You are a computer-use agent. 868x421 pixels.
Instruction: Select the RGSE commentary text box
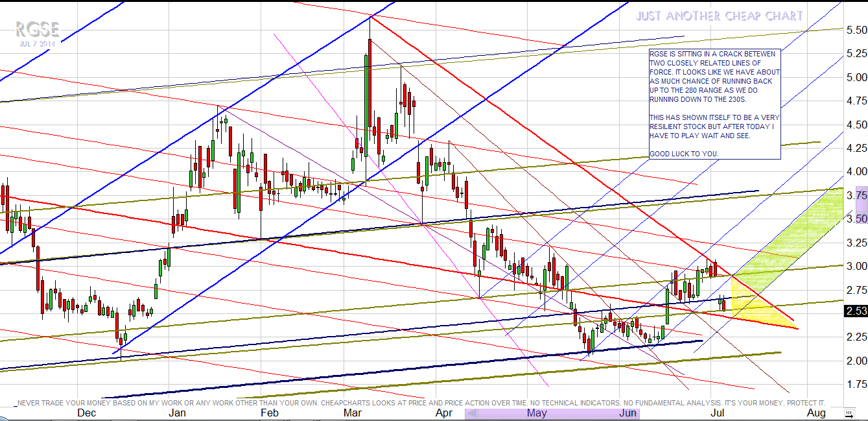pyautogui.click(x=714, y=104)
